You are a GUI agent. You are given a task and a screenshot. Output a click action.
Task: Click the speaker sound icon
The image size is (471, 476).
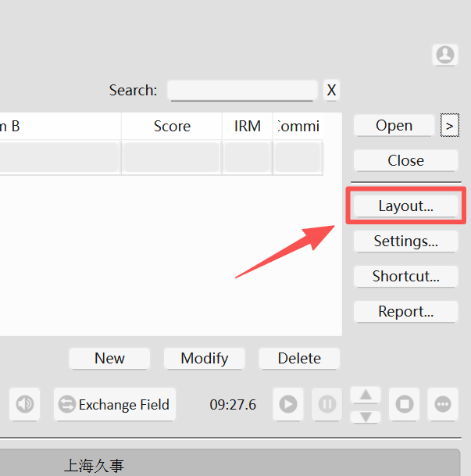click(26, 404)
